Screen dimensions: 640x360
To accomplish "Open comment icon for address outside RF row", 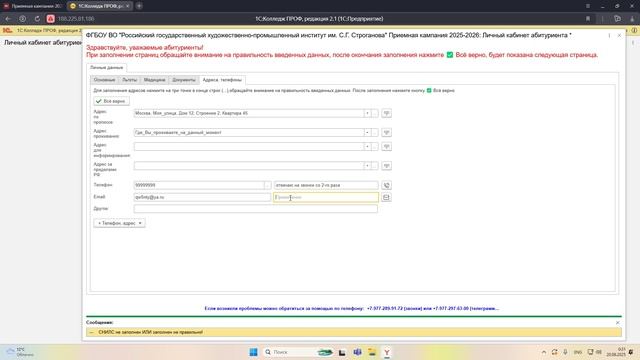I will click(x=386, y=166).
